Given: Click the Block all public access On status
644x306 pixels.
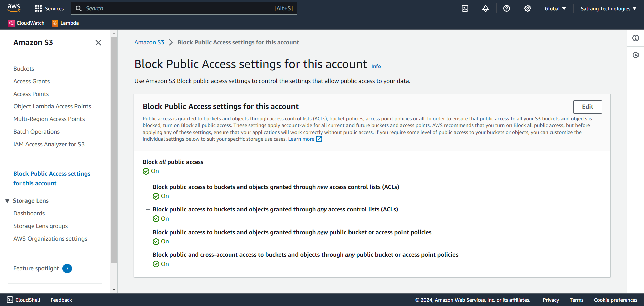Looking at the screenshot, I should click(151, 171).
